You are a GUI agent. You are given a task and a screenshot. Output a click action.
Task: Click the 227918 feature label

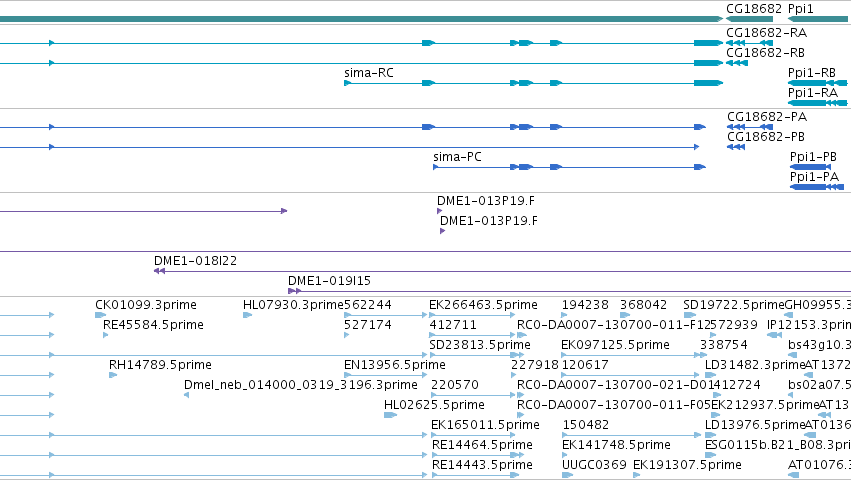[x=535, y=365]
